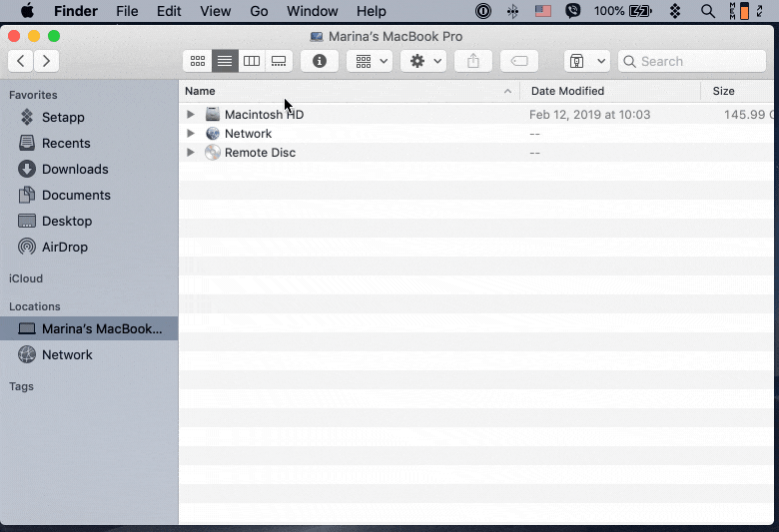This screenshot has width=779, height=532.
Task: Click the Macintosh HD size value
Action: (748, 115)
